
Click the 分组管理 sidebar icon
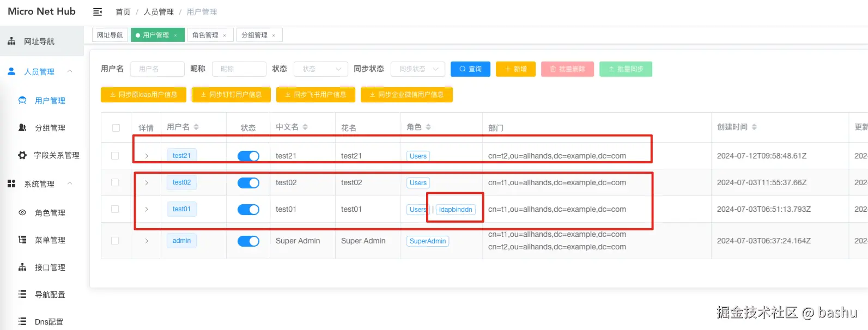(x=22, y=127)
